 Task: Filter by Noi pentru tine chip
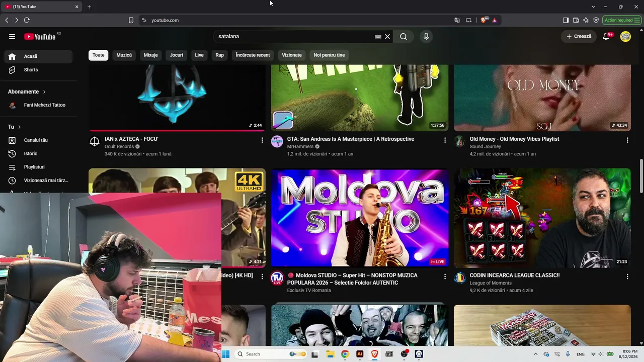(x=330, y=55)
